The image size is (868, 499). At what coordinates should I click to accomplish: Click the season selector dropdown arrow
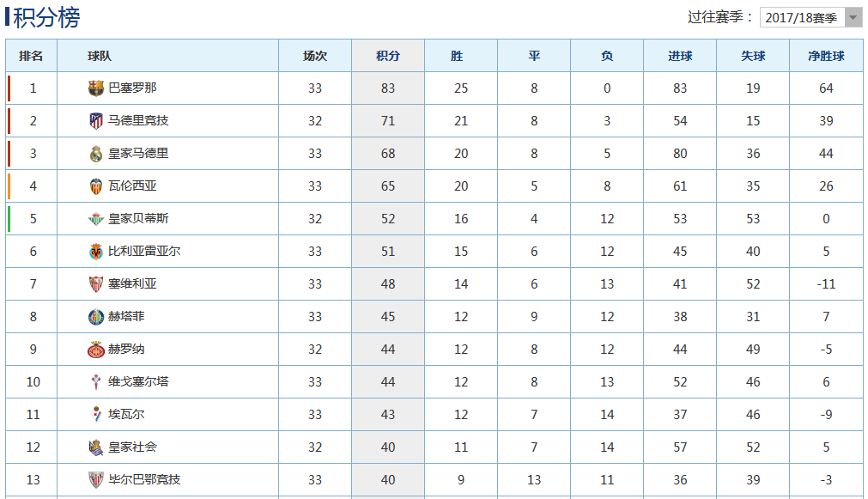click(853, 17)
